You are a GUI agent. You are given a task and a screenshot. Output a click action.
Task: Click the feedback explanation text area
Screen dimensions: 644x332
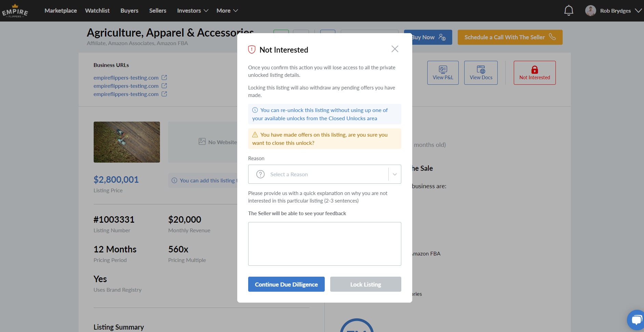click(325, 244)
